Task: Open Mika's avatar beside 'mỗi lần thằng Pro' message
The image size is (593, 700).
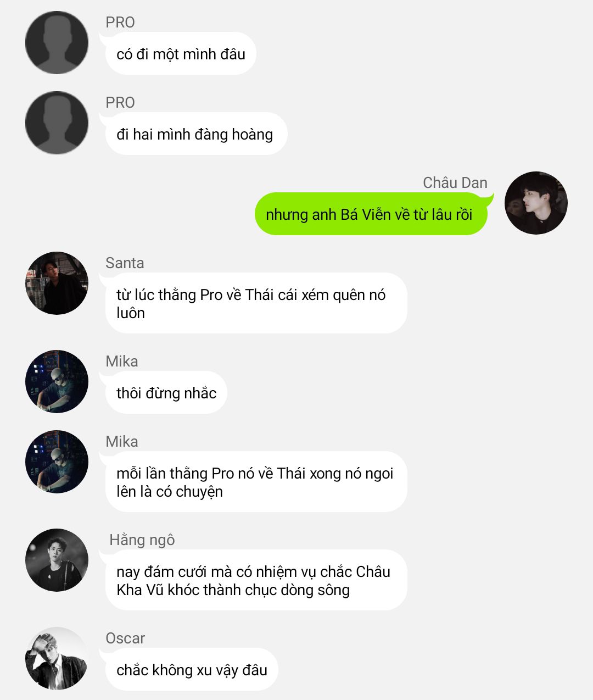Action: pyautogui.click(x=57, y=462)
